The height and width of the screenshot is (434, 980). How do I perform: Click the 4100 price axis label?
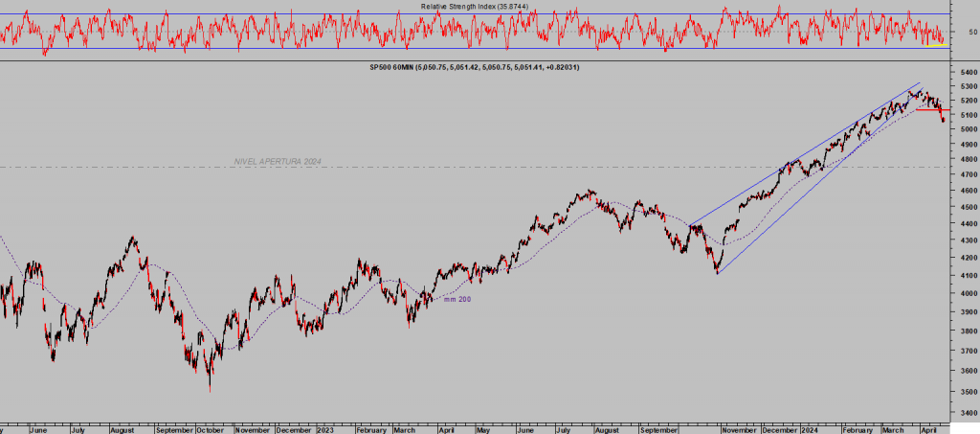pyautogui.click(x=968, y=275)
